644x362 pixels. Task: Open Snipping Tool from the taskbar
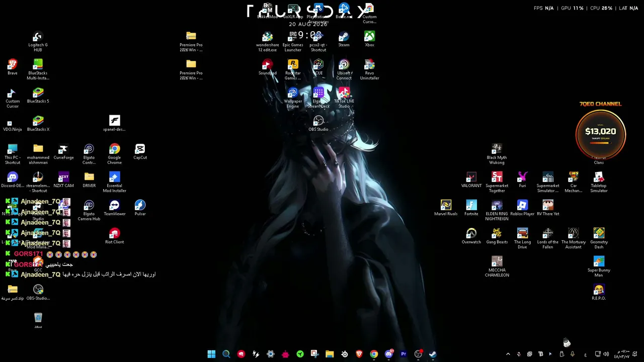(315, 354)
